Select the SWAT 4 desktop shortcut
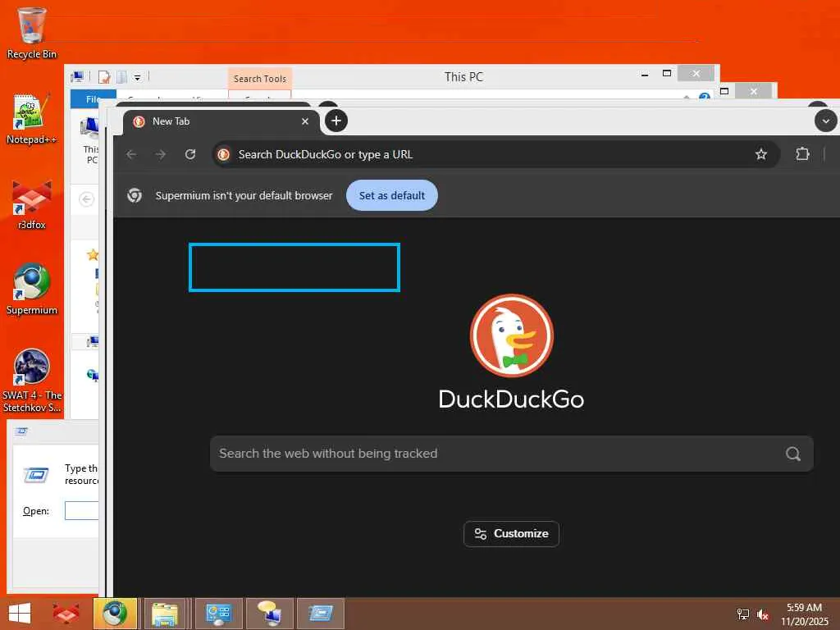This screenshot has width=840, height=630. (x=32, y=381)
